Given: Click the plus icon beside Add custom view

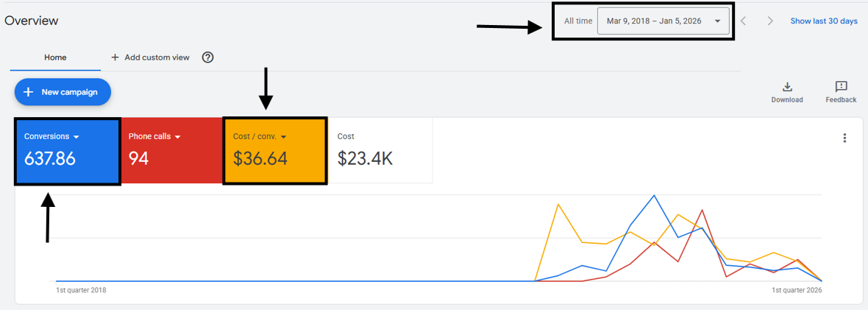Looking at the screenshot, I should pyautogui.click(x=115, y=57).
